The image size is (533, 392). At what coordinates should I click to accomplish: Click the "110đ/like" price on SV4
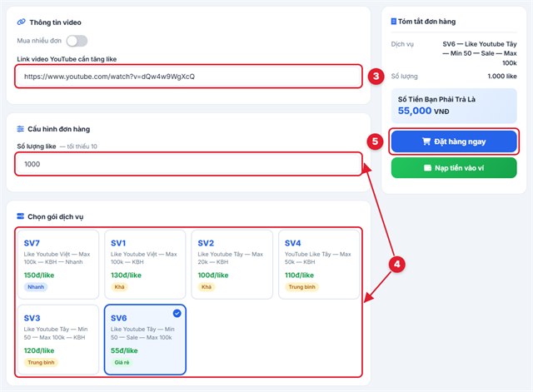click(300, 275)
